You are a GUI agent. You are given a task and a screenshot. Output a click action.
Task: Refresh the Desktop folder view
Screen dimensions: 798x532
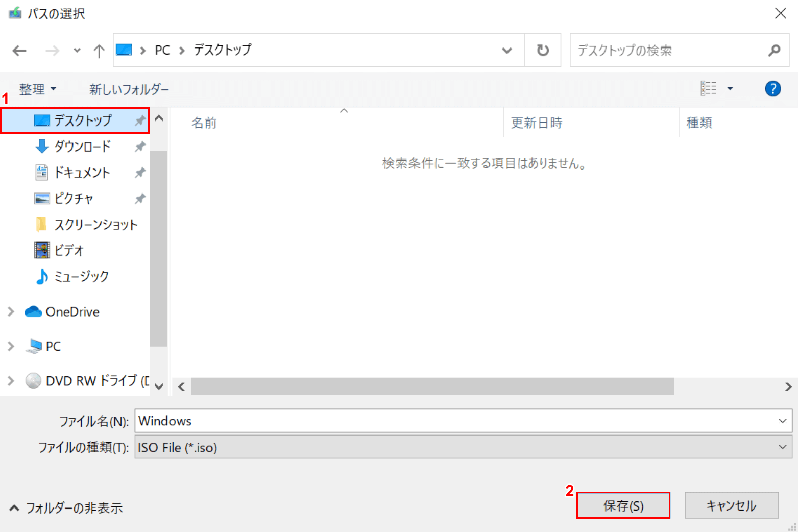pos(543,51)
